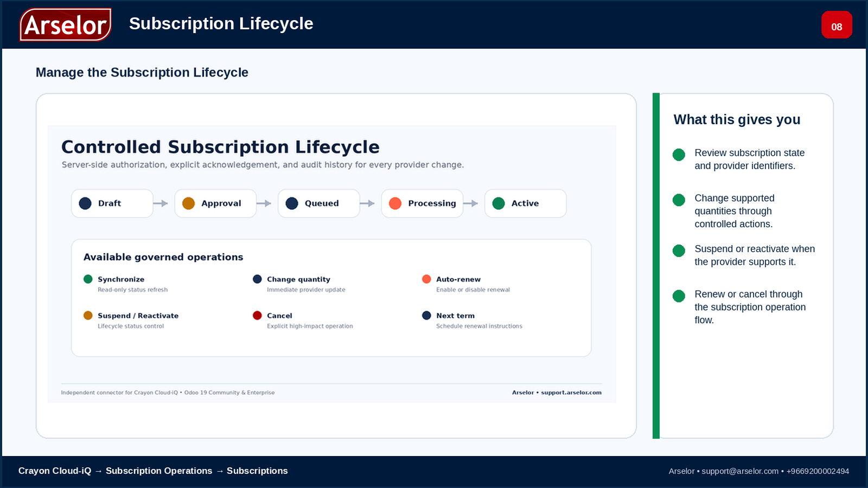Image resolution: width=868 pixels, height=488 pixels.
Task: Click the arrow between Processing and Active
Action: [471, 203]
